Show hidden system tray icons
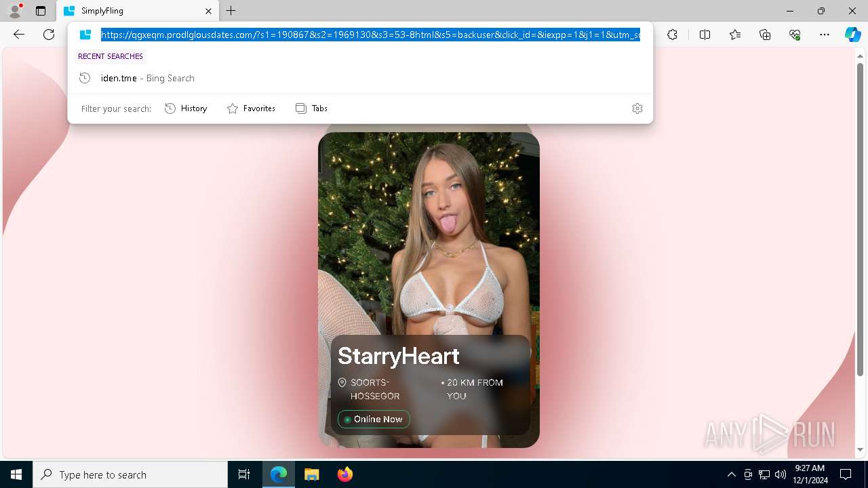868x488 pixels. (731, 474)
